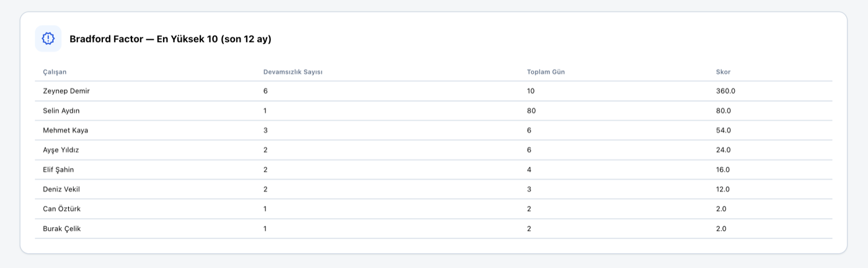Image resolution: width=868 pixels, height=268 pixels.
Task: Click Deniz Vekil's total days 3
Action: pos(529,189)
